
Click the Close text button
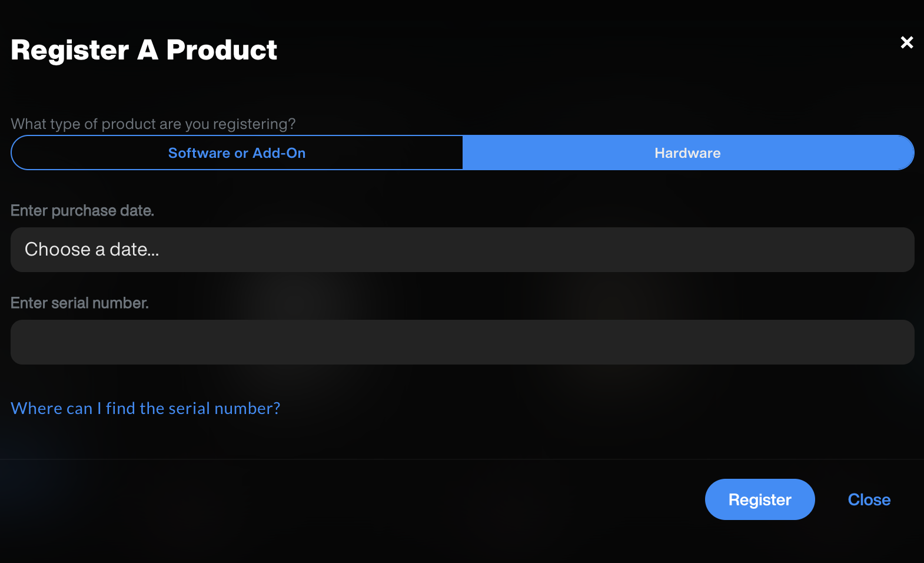pyautogui.click(x=869, y=499)
